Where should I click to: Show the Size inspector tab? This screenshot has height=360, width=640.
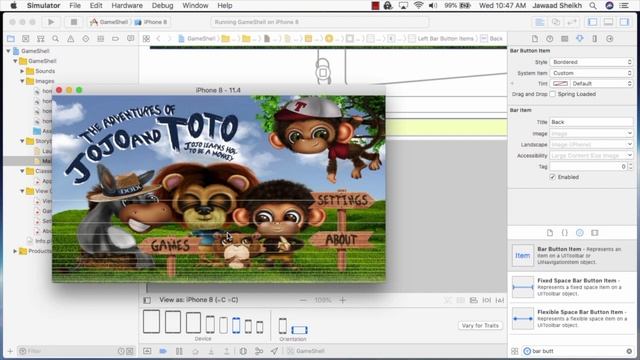click(595, 39)
